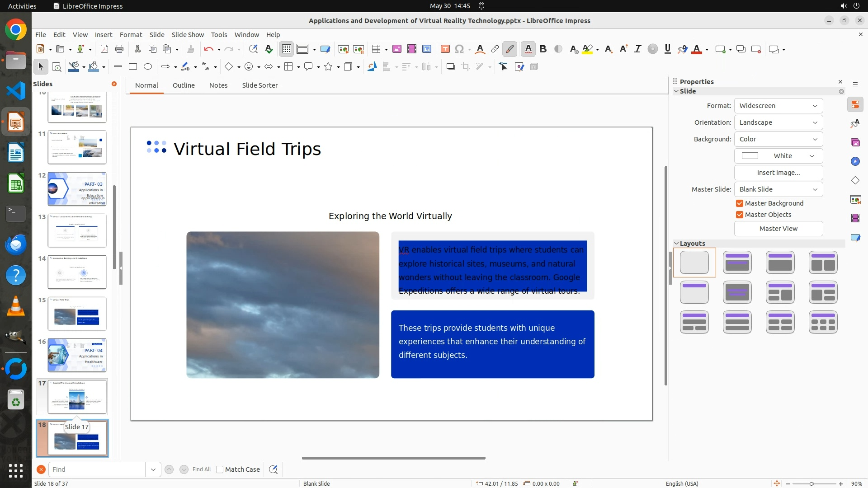
Task: Switch to the Slide Sorter tab
Action: click(x=259, y=85)
